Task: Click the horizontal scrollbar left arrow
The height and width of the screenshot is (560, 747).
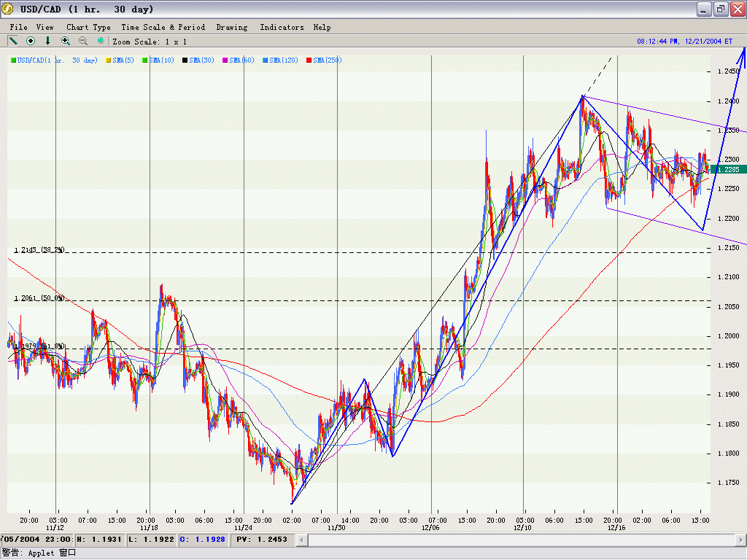Action: click(x=302, y=540)
